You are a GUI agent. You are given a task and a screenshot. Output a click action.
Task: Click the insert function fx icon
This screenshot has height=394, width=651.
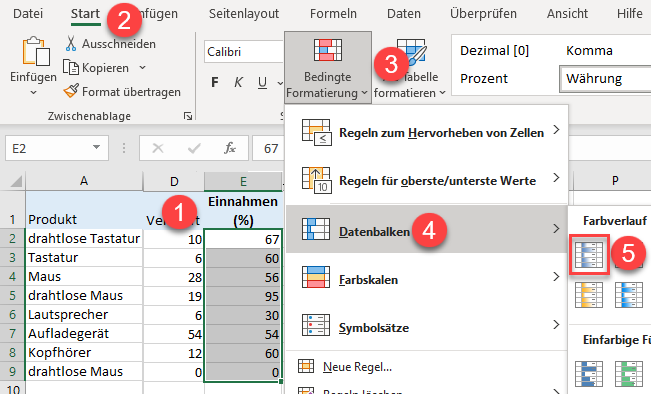point(230,148)
